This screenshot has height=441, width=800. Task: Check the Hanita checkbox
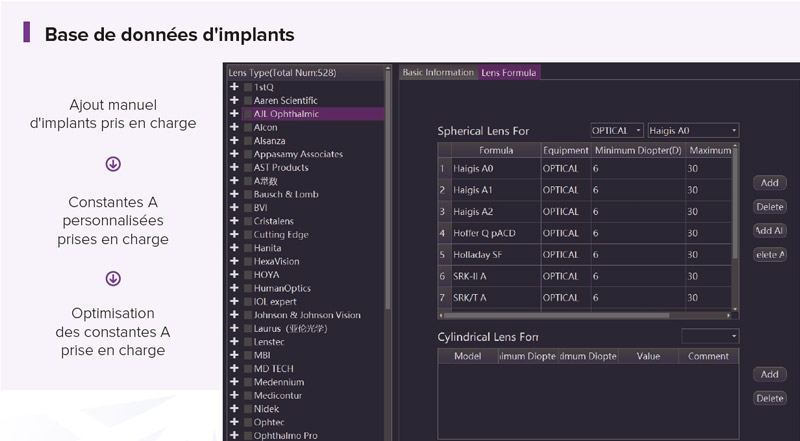[248, 248]
